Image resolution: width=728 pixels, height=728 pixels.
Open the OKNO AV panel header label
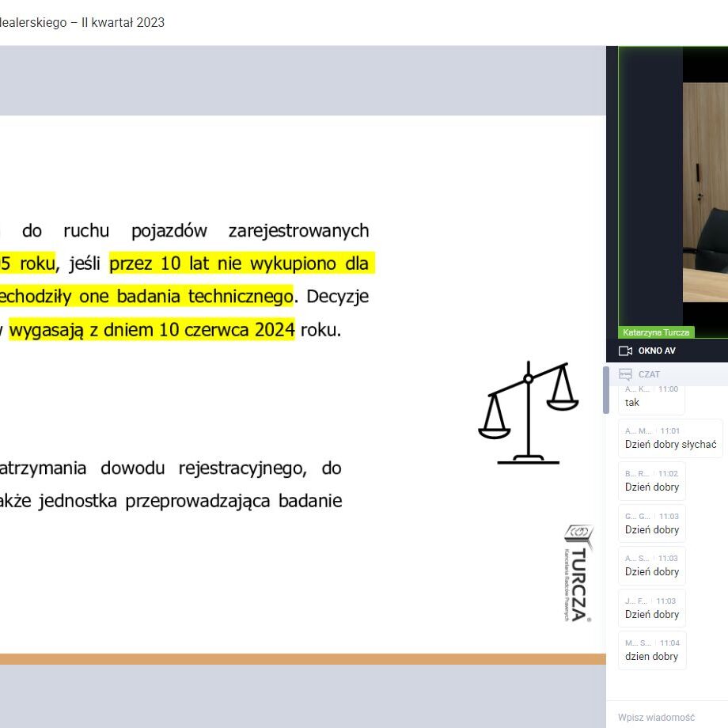click(657, 351)
